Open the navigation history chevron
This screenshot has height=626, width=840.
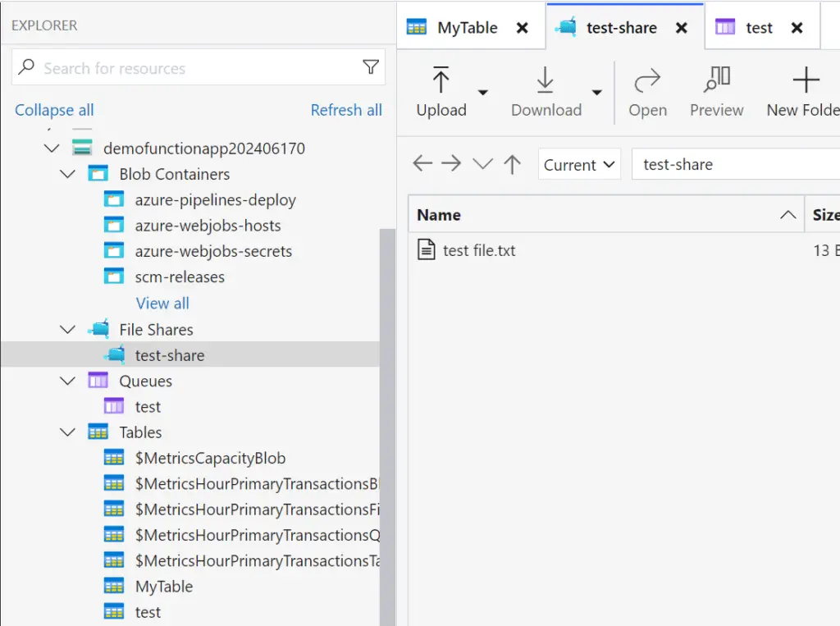[482, 163]
